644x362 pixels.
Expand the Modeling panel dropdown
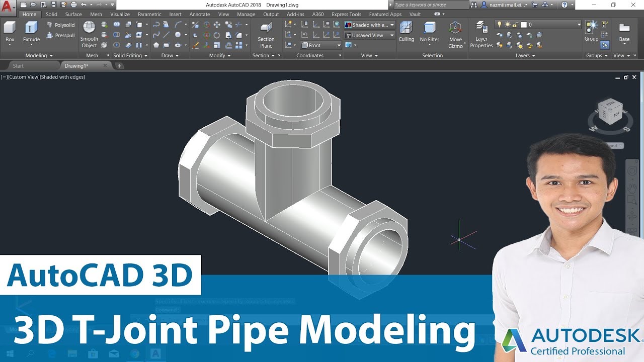point(39,55)
